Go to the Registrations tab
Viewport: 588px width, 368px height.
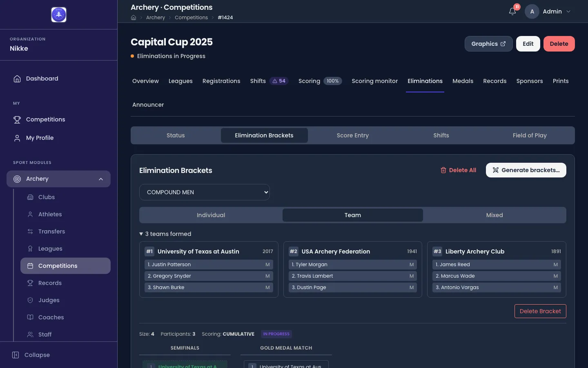click(x=221, y=81)
